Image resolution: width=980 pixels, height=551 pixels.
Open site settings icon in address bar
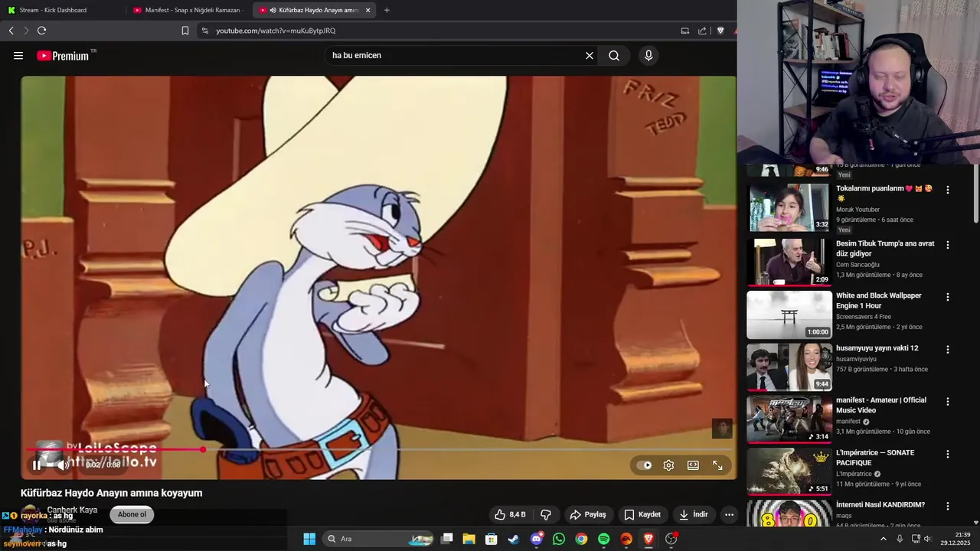[x=204, y=31]
